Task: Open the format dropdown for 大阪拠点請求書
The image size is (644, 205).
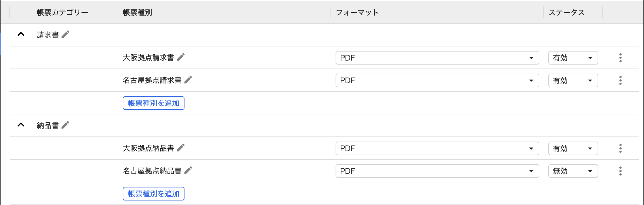Action: pos(437,58)
